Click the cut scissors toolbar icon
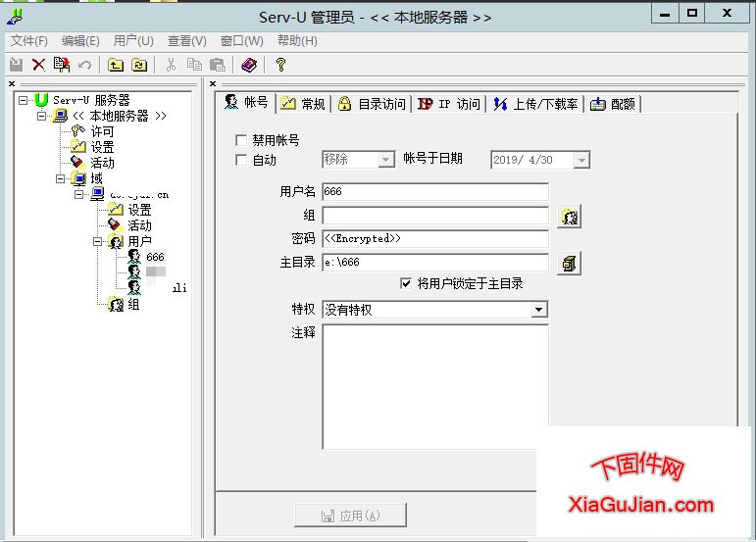Image resolution: width=756 pixels, height=542 pixels. (x=171, y=65)
